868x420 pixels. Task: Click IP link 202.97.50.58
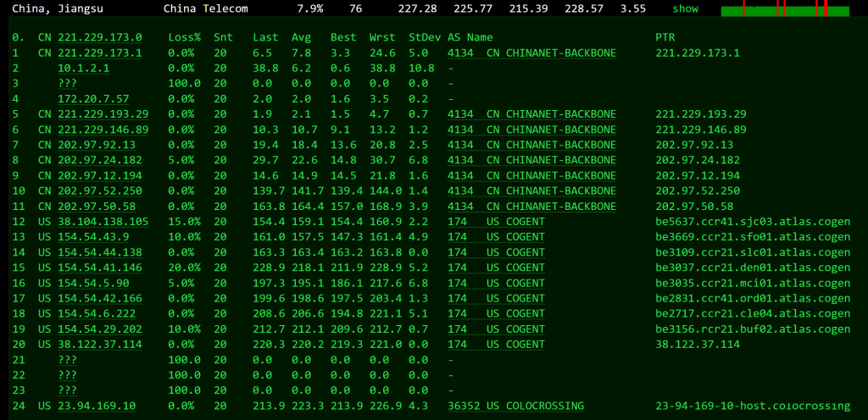(97, 207)
